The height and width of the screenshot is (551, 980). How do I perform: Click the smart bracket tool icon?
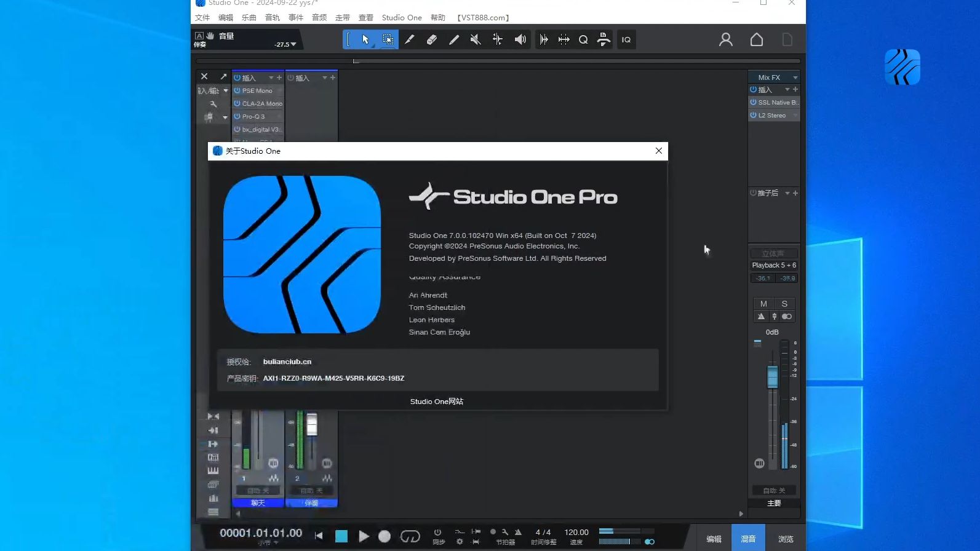tap(348, 39)
